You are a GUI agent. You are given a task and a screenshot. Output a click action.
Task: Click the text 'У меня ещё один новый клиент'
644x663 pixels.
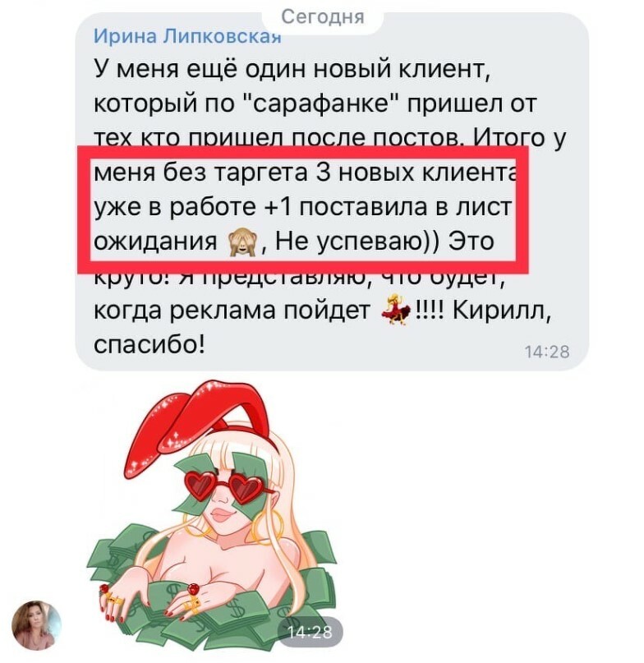pos(292,70)
